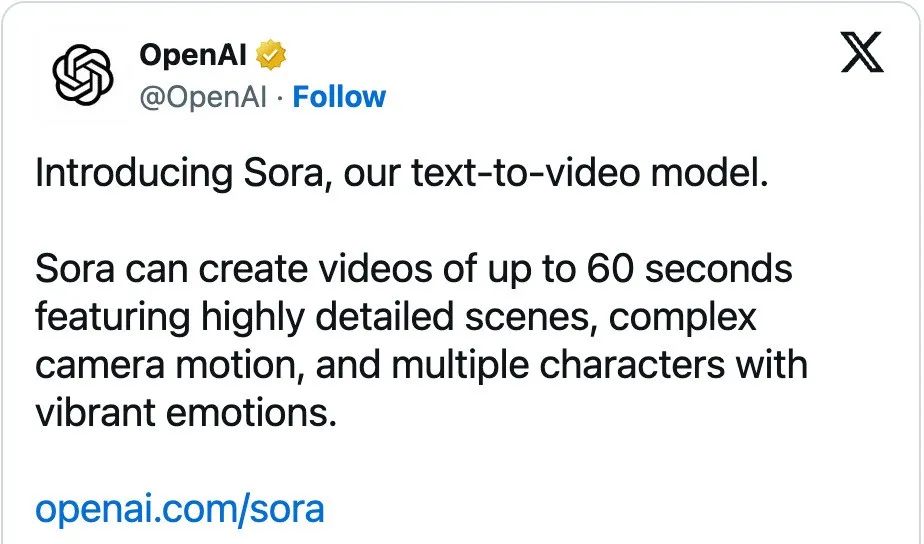Open the X logo in the tweet corner
Screen dimensions: 924x544
pos(862,52)
